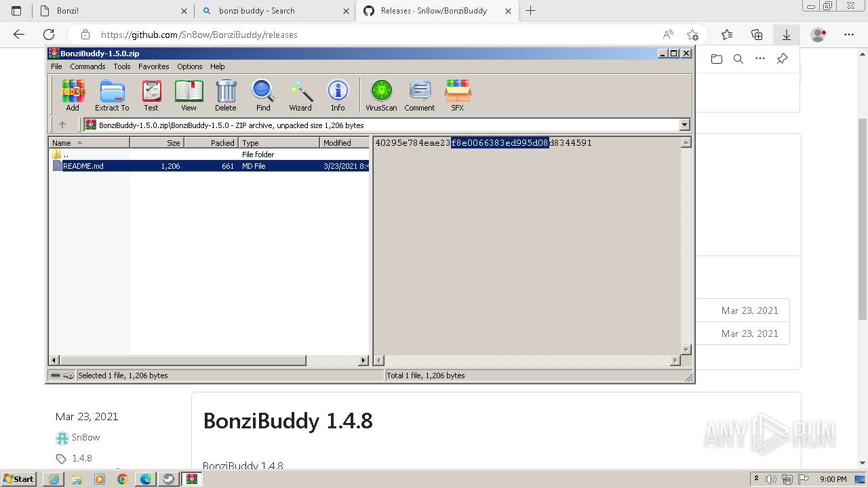
Task: Open Internet Explorer from taskbar
Action: (x=54, y=479)
